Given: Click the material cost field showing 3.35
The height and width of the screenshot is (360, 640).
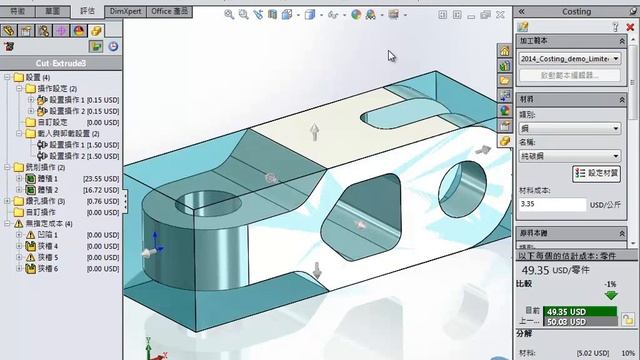Looking at the screenshot, I should [553, 204].
